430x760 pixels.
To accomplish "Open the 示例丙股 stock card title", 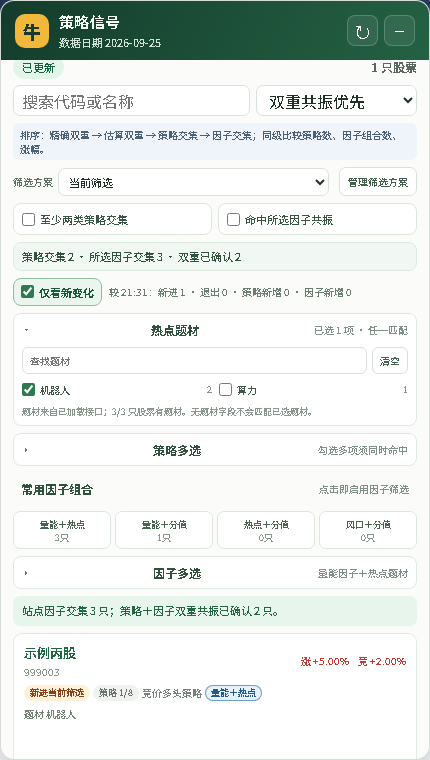I will click(50, 653).
